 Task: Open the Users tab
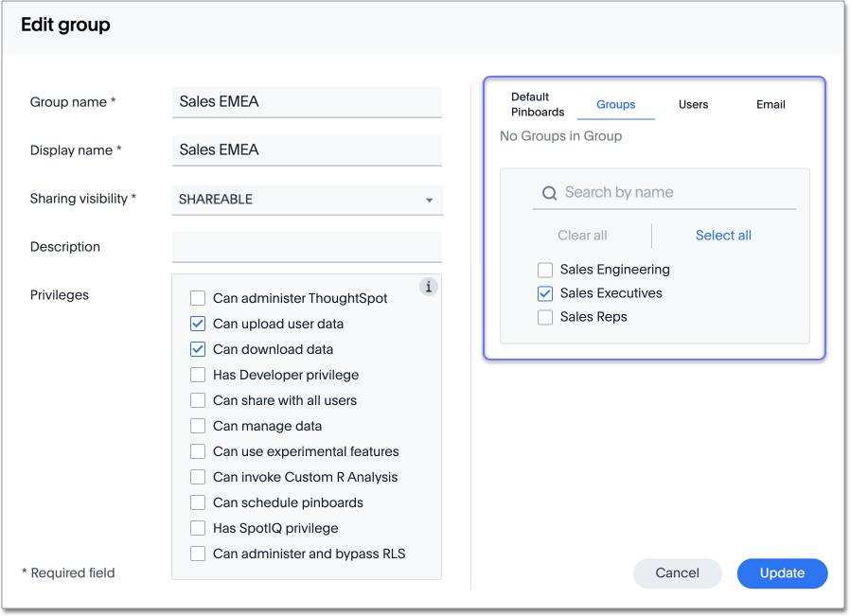(x=693, y=104)
